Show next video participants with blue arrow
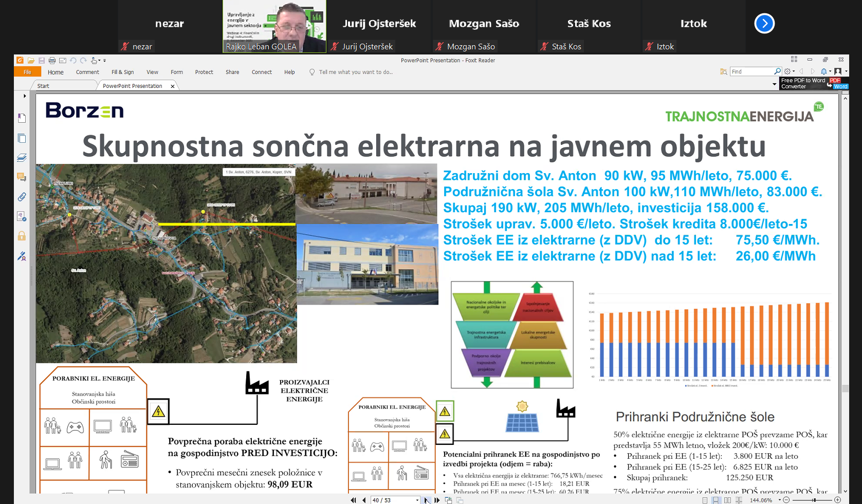 coord(764,24)
